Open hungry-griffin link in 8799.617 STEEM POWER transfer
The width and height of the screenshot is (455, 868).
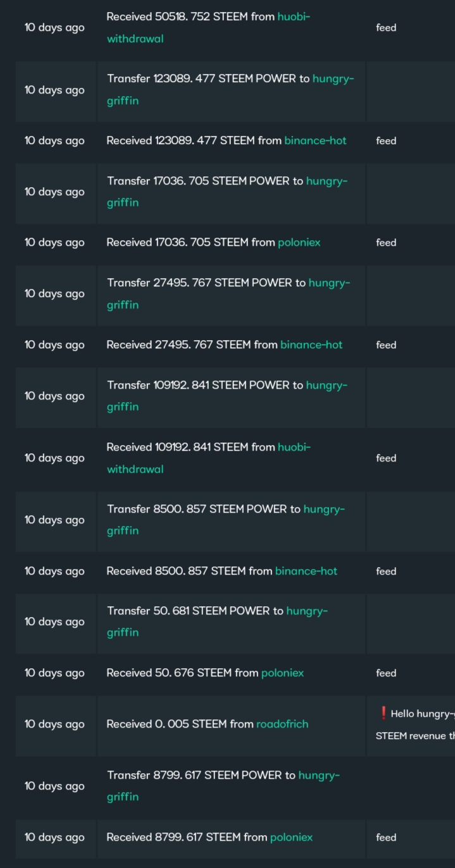click(223, 786)
